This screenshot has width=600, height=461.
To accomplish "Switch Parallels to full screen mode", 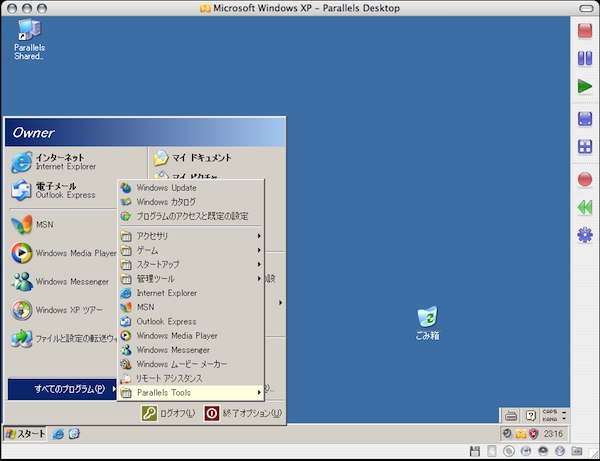I will [585, 119].
